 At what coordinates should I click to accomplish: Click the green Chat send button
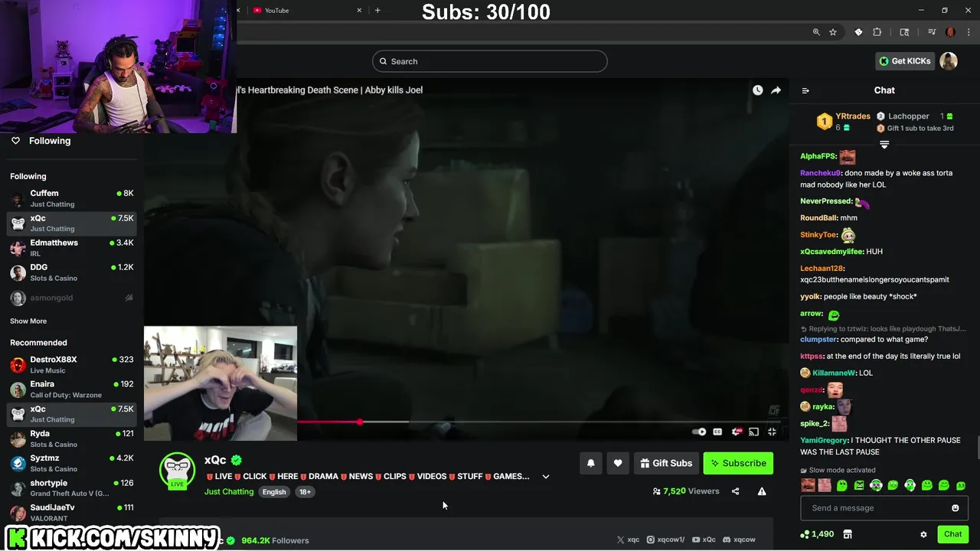pos(953,534)
